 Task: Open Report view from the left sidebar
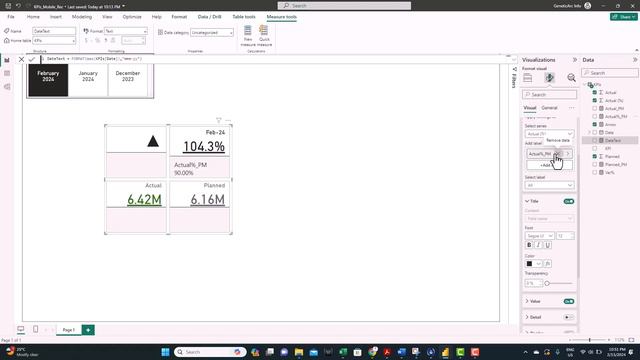7,60
